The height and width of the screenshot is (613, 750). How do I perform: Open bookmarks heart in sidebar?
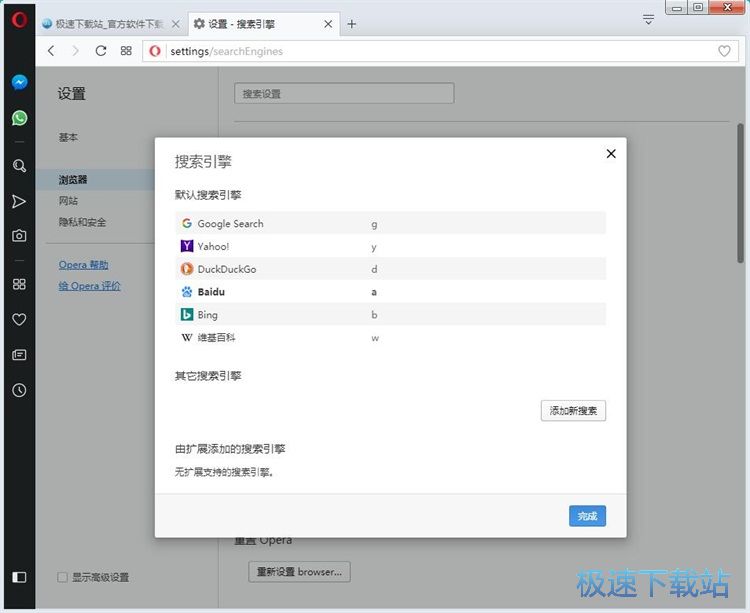tap(19, 319)
